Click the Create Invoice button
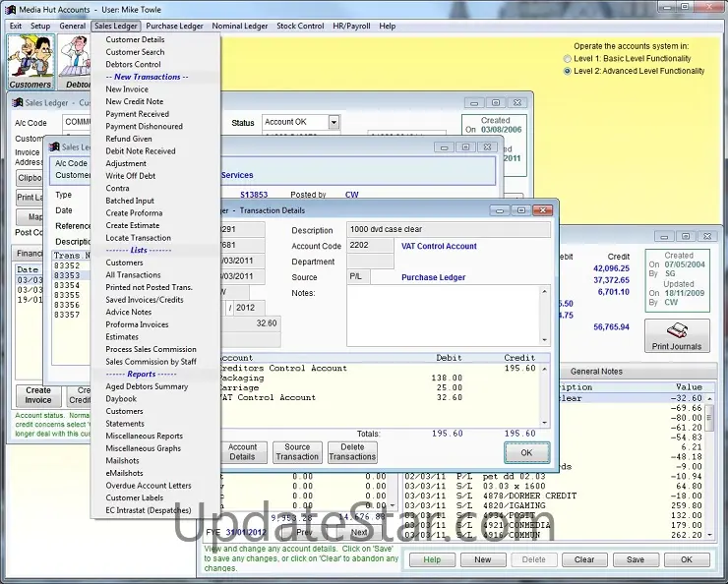This screenshot has height=584, width=728. click(38, 395)
